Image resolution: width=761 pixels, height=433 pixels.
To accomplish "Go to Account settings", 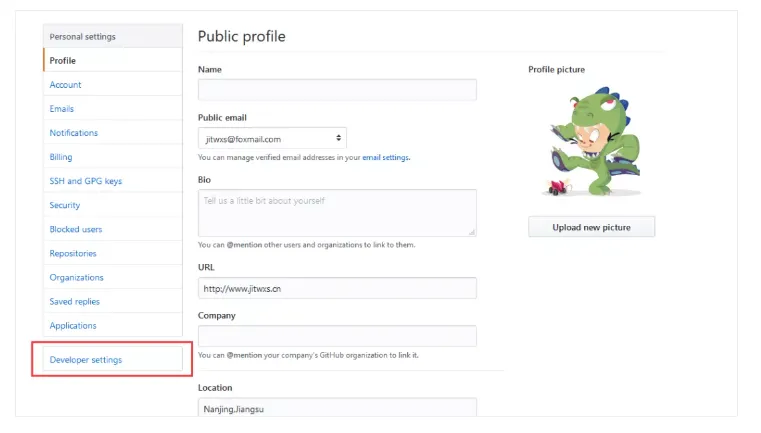I will coord(66,85).
